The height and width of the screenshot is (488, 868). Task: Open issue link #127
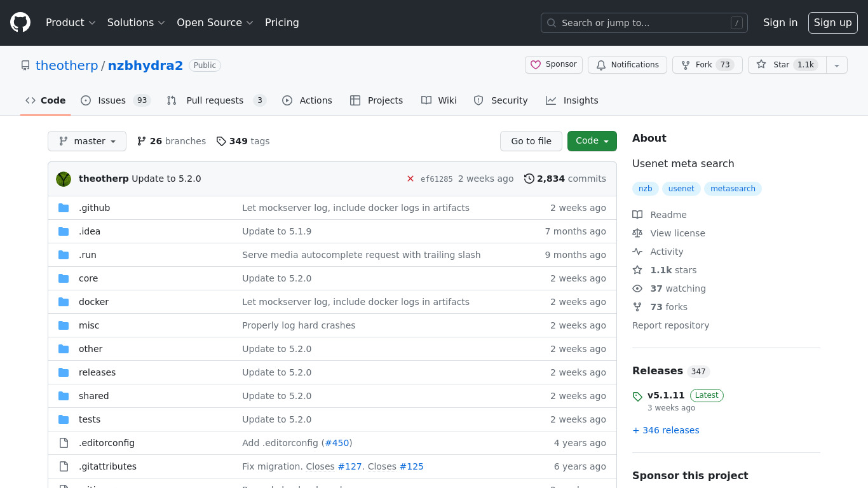(349, 466)
